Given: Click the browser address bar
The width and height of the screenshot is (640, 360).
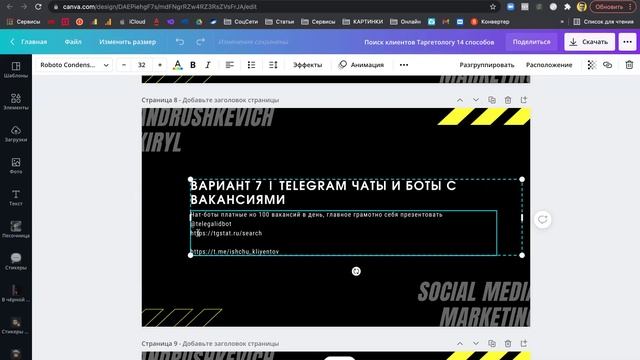Looking at the screenshot, I should point(269,7).
